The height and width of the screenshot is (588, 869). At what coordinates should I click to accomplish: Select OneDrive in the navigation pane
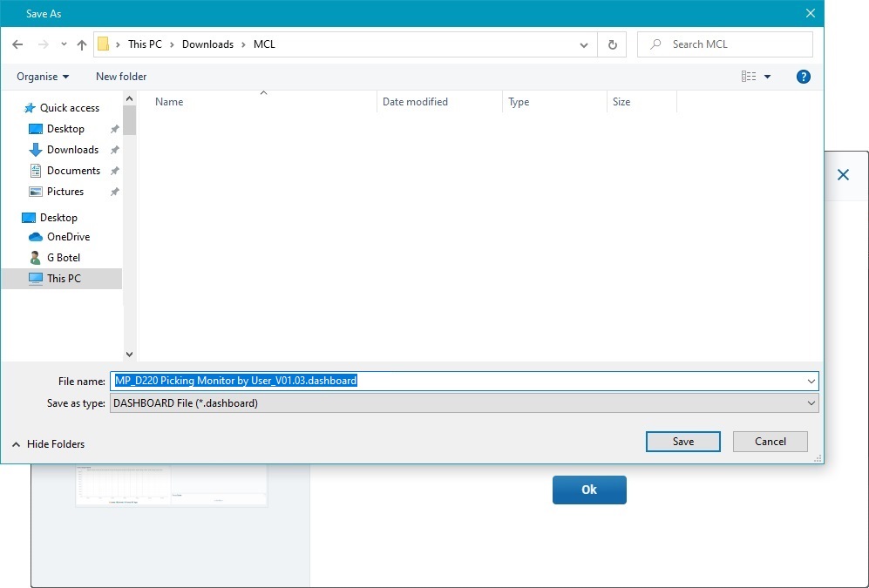tap(67, 237)
